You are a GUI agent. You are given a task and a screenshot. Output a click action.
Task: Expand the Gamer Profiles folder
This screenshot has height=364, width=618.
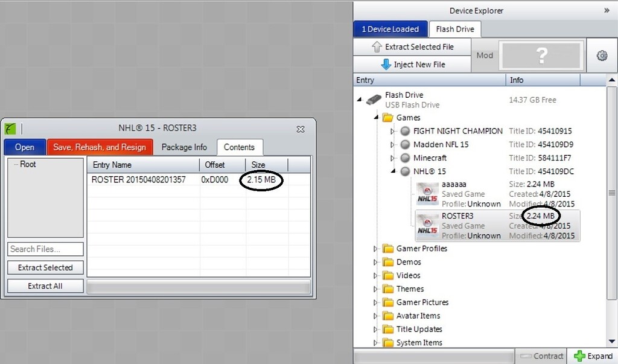[x=375, y=249]
